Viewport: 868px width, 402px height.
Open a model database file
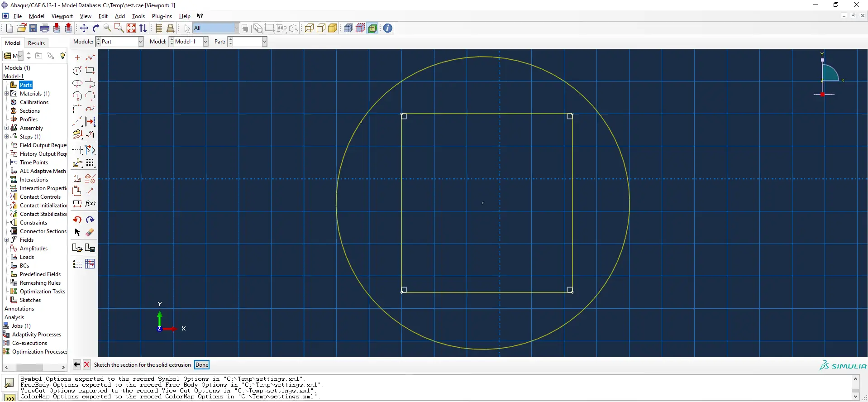[21, 28]
